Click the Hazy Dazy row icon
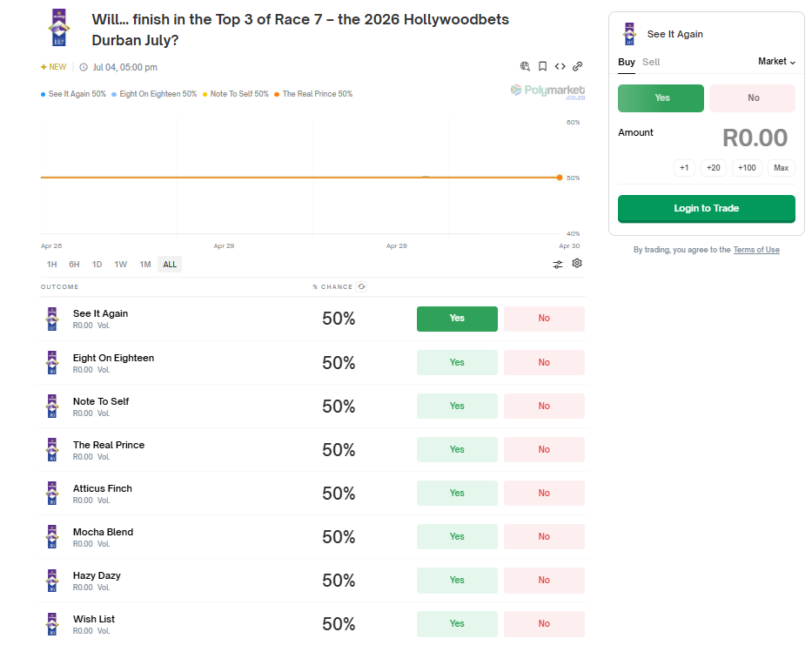 coord(52,580)
